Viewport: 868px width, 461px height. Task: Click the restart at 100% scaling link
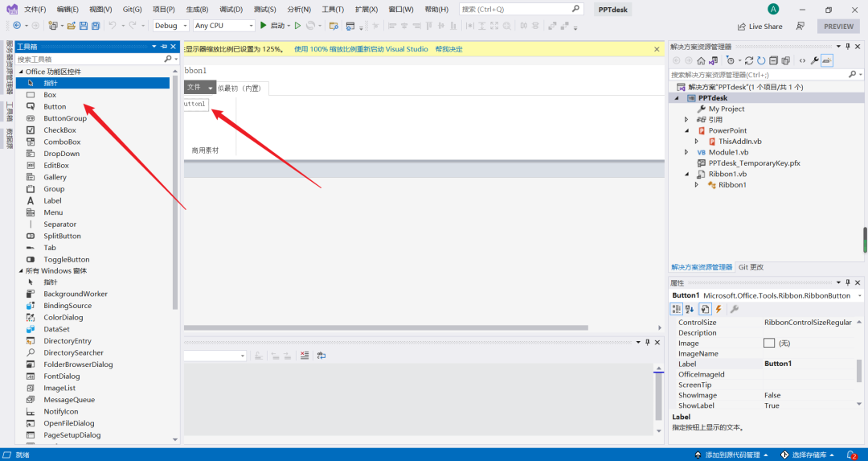pos(361,49)
